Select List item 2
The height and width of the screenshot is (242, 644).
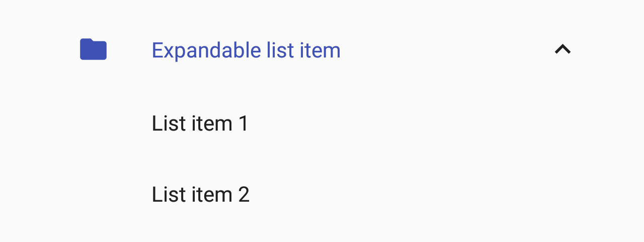(x=200, y=195)
